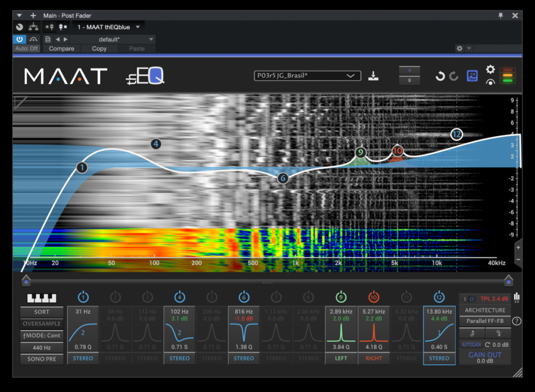
Task: Open the preset file document icon
Action: 48,39
